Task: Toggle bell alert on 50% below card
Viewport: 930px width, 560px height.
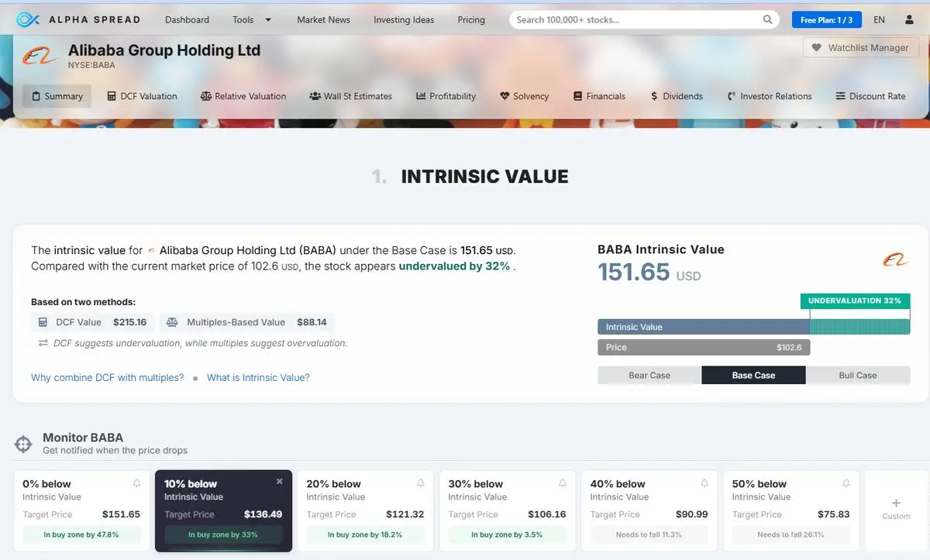Action: pos(846,483)
